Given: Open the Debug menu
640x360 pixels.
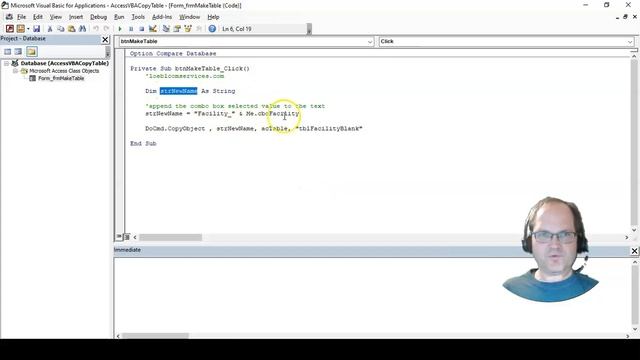Looking at the screenshot, I should coord(98,17).
